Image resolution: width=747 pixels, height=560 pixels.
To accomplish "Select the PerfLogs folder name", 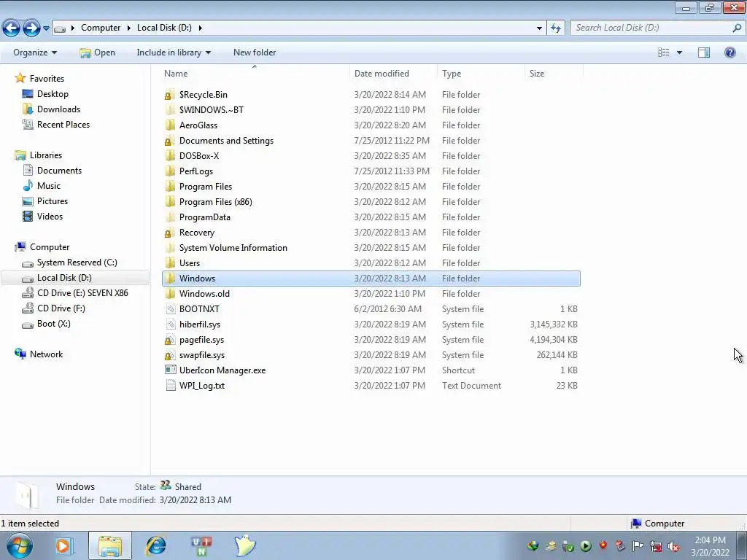I will tap(196, 171).
